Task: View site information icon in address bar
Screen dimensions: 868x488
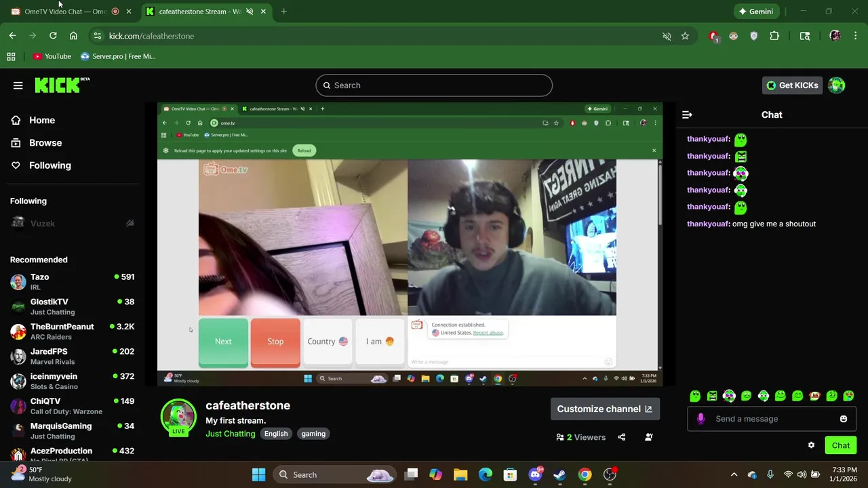Action: [98, 36]
